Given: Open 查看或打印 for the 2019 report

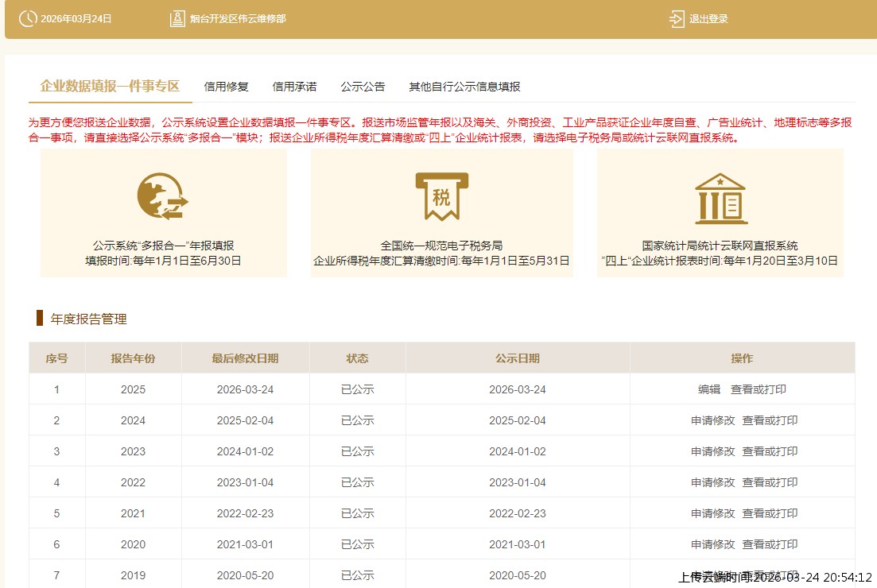Looking at the screenshot, I should click(x=770, y=575).
